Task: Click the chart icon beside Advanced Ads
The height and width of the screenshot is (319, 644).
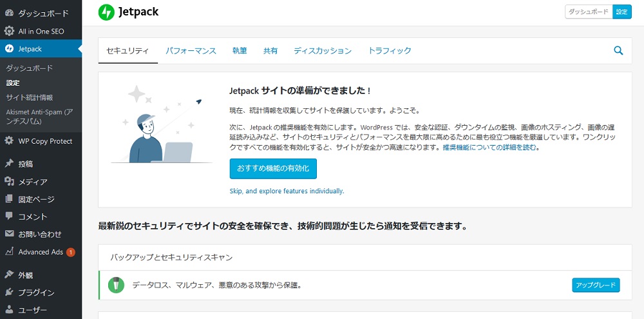Action: 9,251
